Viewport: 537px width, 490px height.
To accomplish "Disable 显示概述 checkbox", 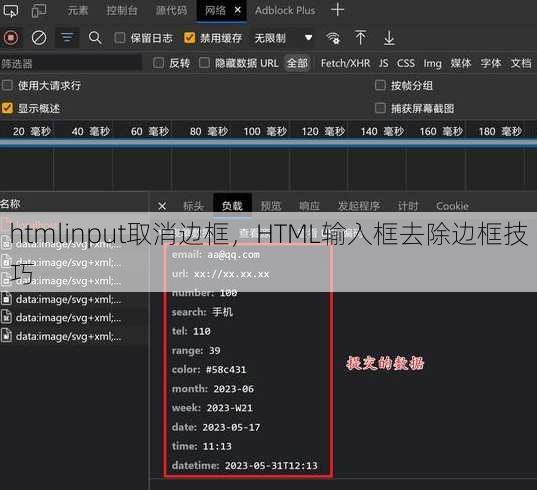I will 7,108.
